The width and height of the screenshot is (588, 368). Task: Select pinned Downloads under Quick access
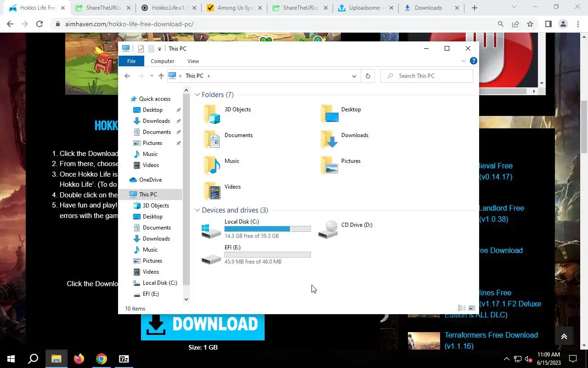(156, 121)
